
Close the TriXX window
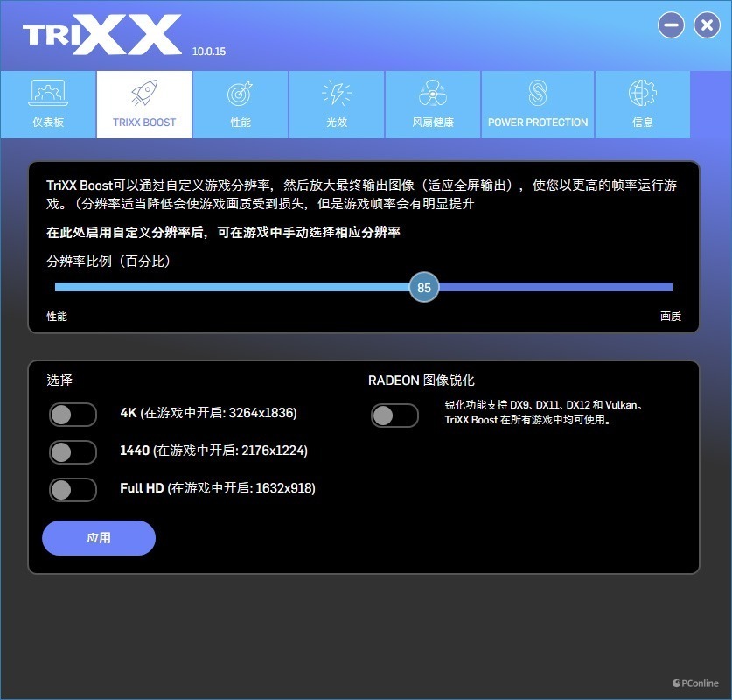point(708,25)
